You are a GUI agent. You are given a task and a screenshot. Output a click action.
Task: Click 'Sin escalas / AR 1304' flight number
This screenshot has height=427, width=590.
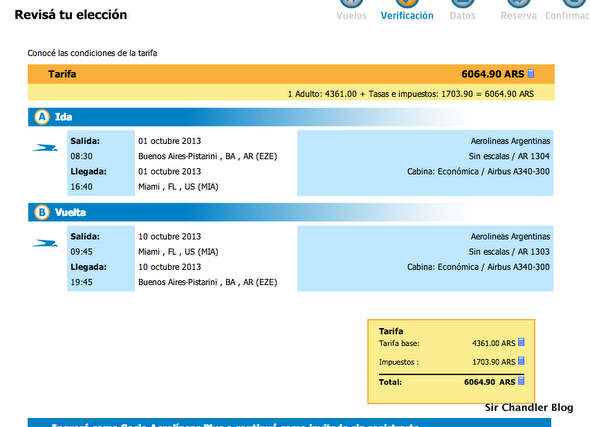click(x=509, y=156)
